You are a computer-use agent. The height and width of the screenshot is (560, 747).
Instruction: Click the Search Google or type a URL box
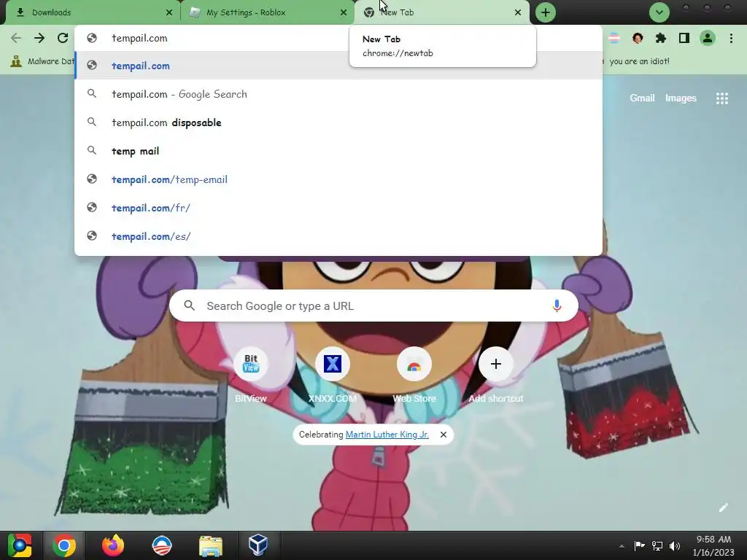(373, 306)
